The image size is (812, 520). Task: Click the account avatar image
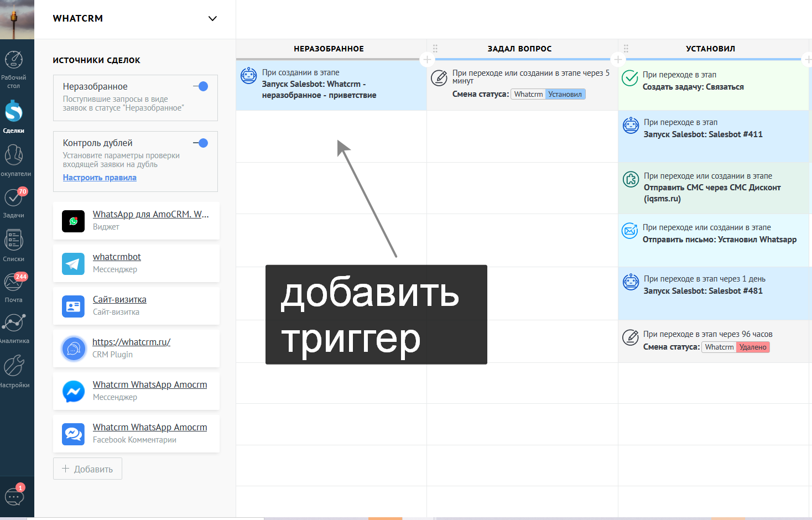coord(17,19)
